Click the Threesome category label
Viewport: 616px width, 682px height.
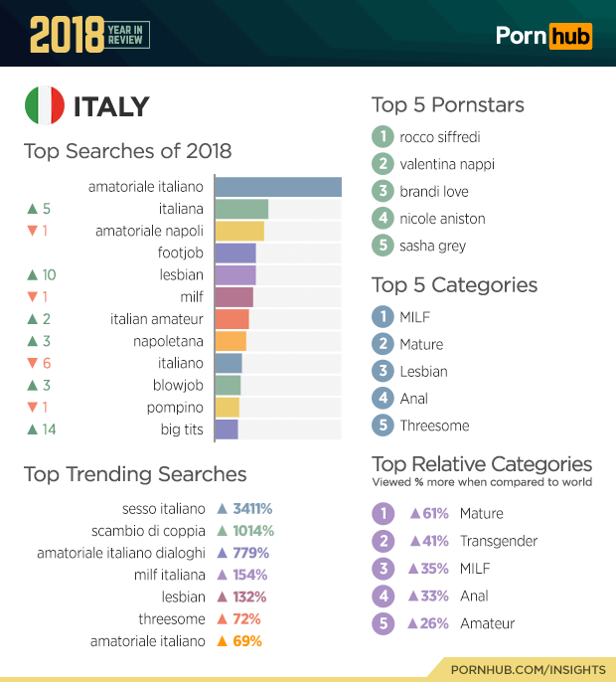click(x=435, y=426)
